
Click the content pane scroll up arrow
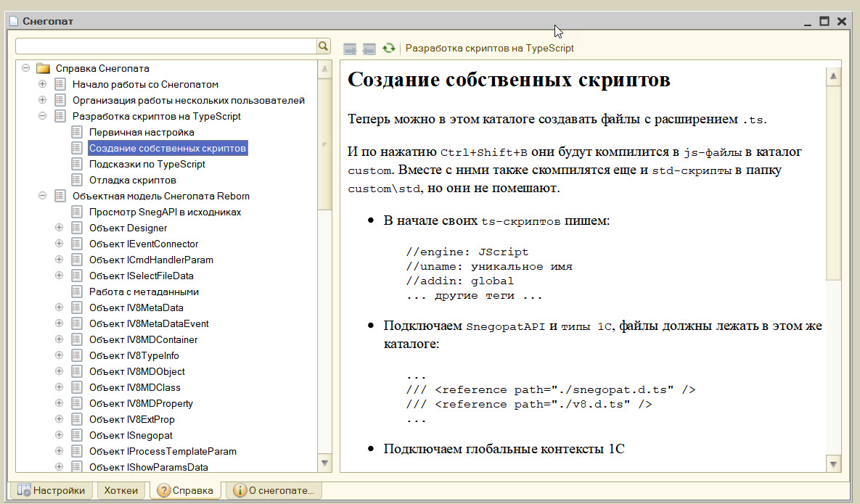coord(833,76)
